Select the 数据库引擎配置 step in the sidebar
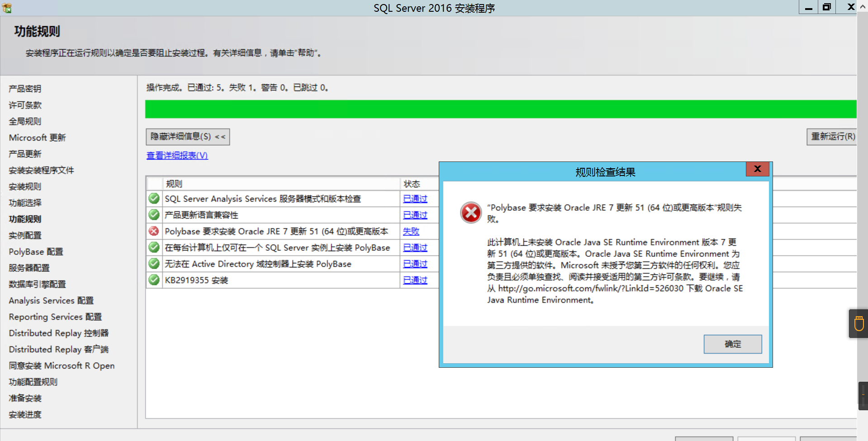868x441 pixels. [x=37, y=284]
